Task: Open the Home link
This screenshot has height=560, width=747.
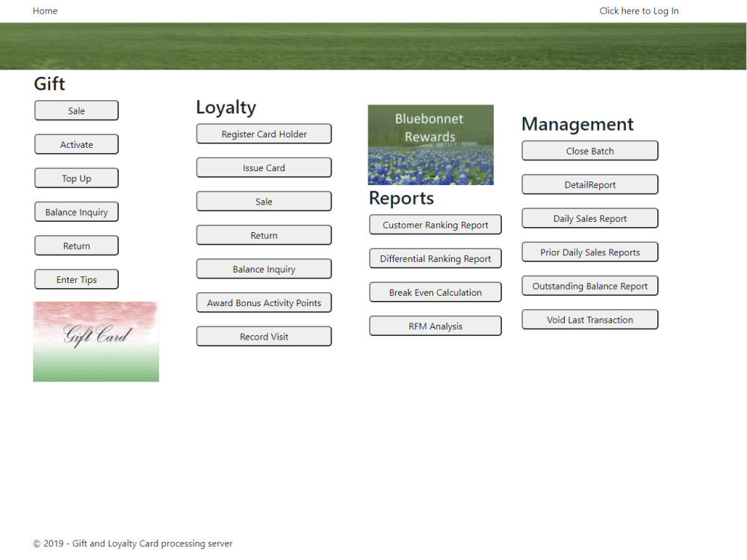Action: pyautogui.click(x=45, y=11)
